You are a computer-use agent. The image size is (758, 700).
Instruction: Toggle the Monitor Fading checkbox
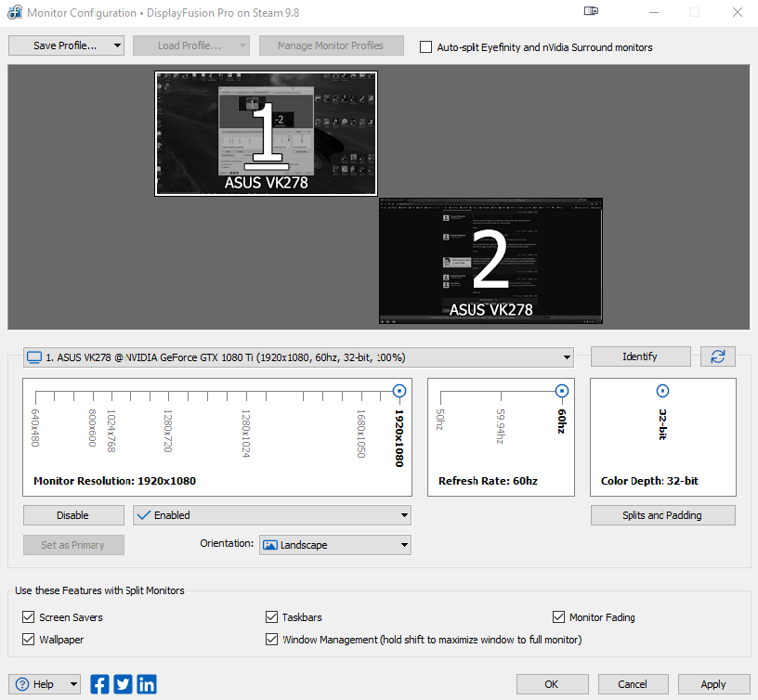pos(559,617)
